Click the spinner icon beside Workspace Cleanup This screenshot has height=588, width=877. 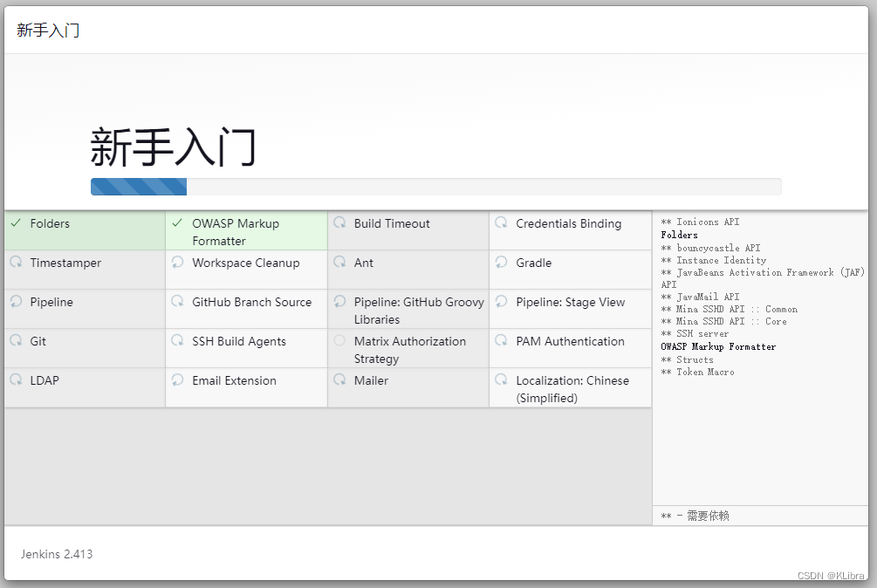177,262
